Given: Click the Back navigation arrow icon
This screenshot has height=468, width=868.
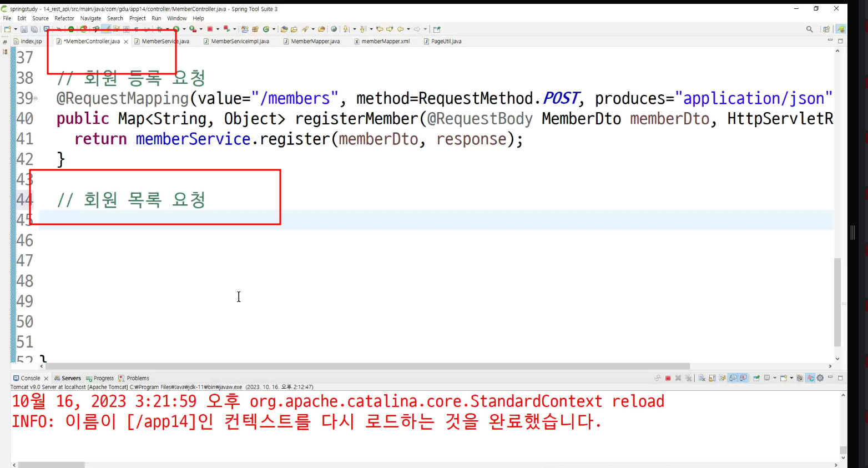Looking at the screenshot, I should tap(400, 29).
